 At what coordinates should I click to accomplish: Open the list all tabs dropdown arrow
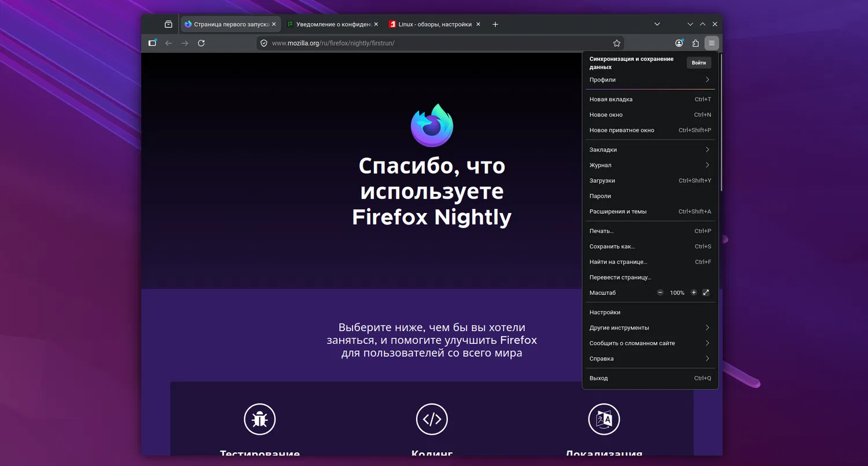(x=657, y=24)
